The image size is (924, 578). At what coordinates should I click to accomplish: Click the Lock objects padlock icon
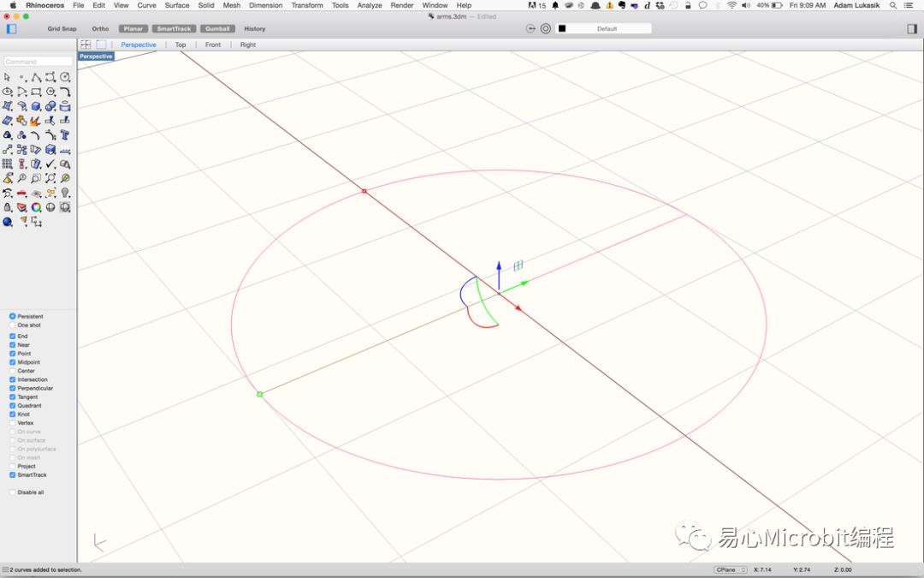pos(8,207)
